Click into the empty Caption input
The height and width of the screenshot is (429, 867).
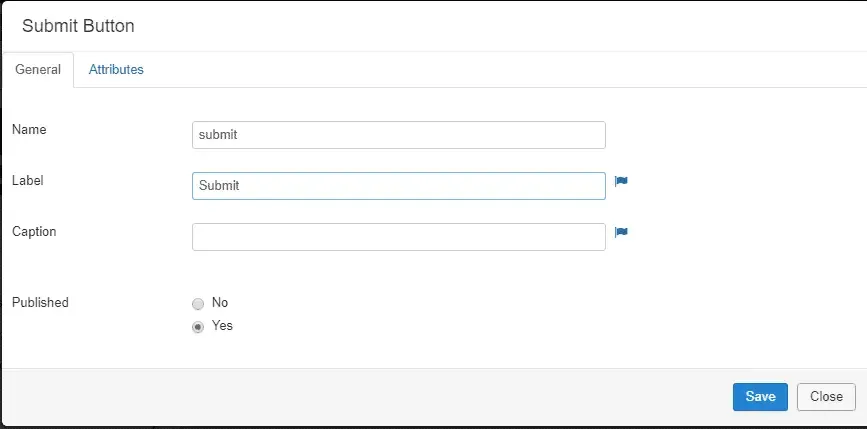tap(399, 237)
